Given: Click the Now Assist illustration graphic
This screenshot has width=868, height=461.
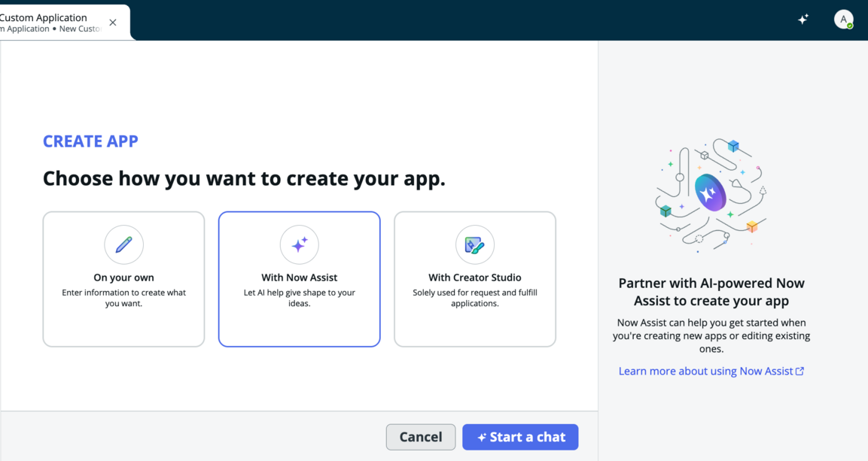Looking at the screenshot, I should (x=711, y=196).
